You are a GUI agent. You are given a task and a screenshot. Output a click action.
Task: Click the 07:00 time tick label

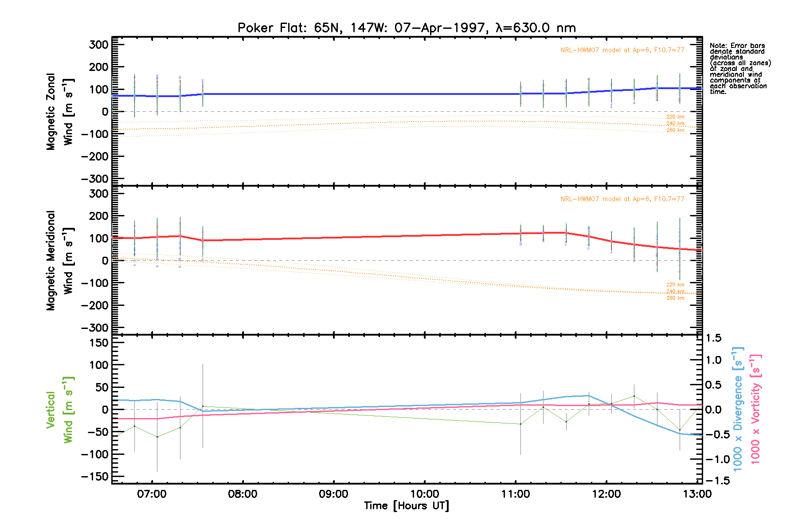click(152, 494)
